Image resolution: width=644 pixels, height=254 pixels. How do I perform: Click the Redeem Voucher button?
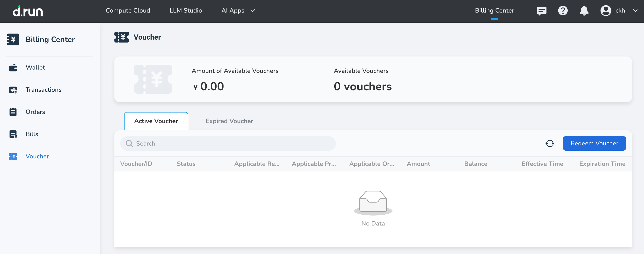click(594, 143)
